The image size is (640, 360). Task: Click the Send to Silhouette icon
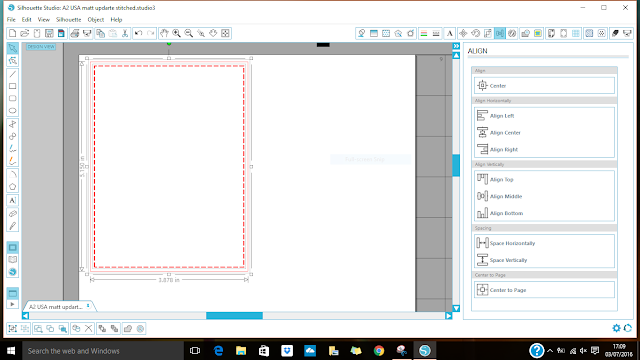(627, 33)
